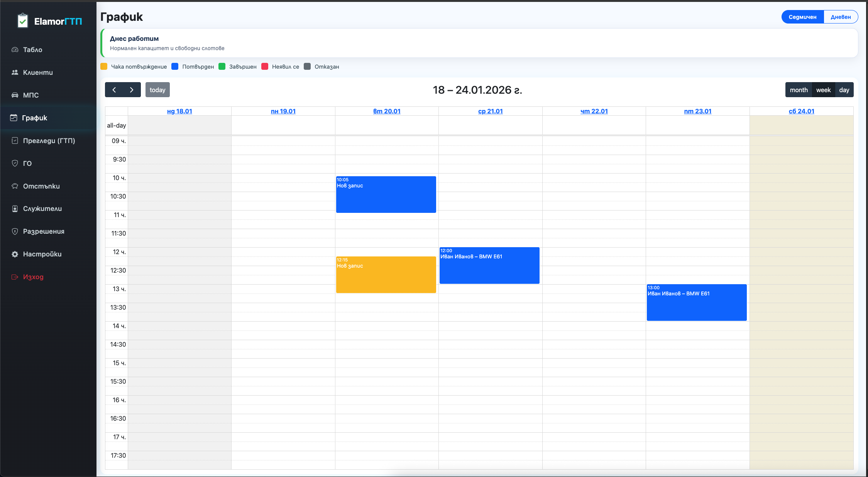Select the month calendar view

click(x=799, y=90)
